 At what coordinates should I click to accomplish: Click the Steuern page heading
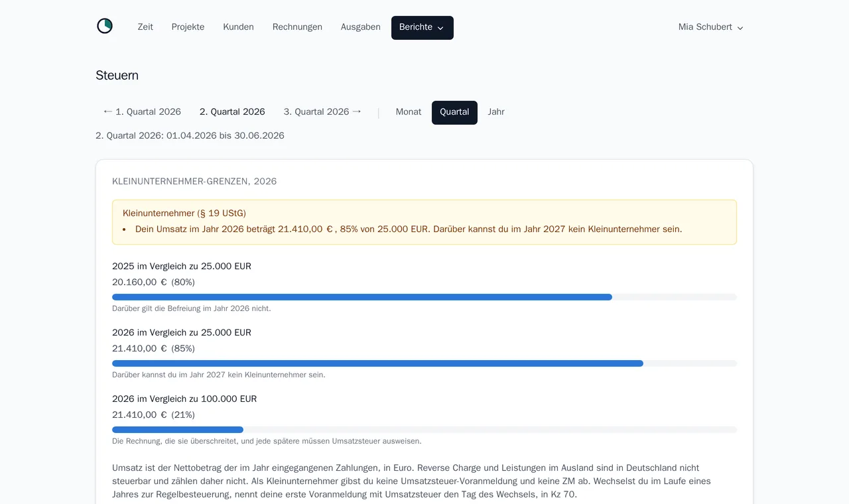pos(117,75)
